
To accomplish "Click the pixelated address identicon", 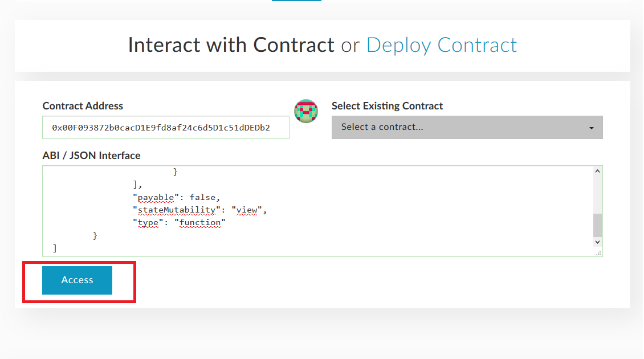I will click(x=306, y=111).
